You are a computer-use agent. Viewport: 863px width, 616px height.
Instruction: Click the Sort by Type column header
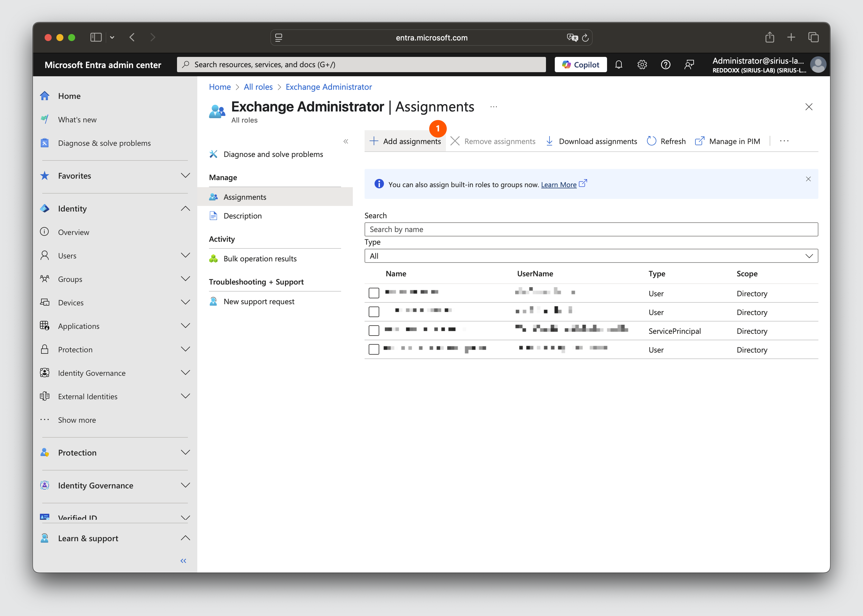click(x=657, y=273)
